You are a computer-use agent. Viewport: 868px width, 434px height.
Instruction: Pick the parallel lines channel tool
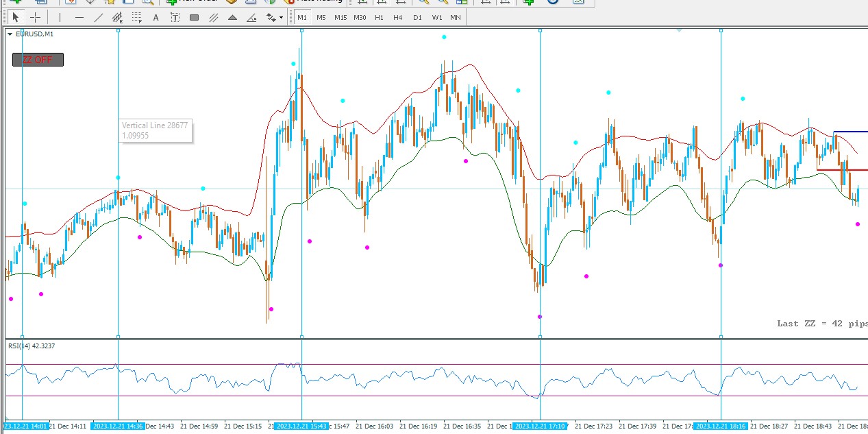(x=213, y=17)
